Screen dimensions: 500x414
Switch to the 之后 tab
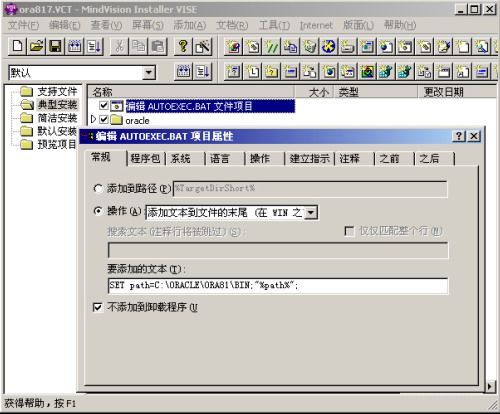[429, 158]
